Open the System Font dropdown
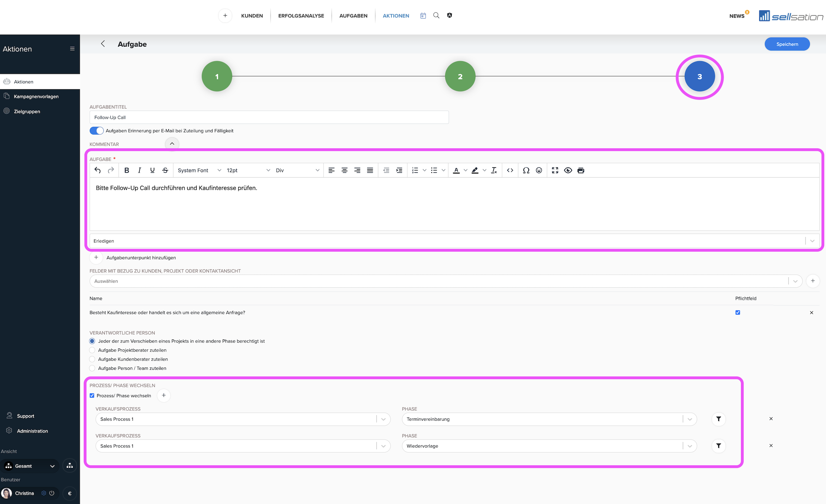This screenshot has width=826, height=504. 199,170
